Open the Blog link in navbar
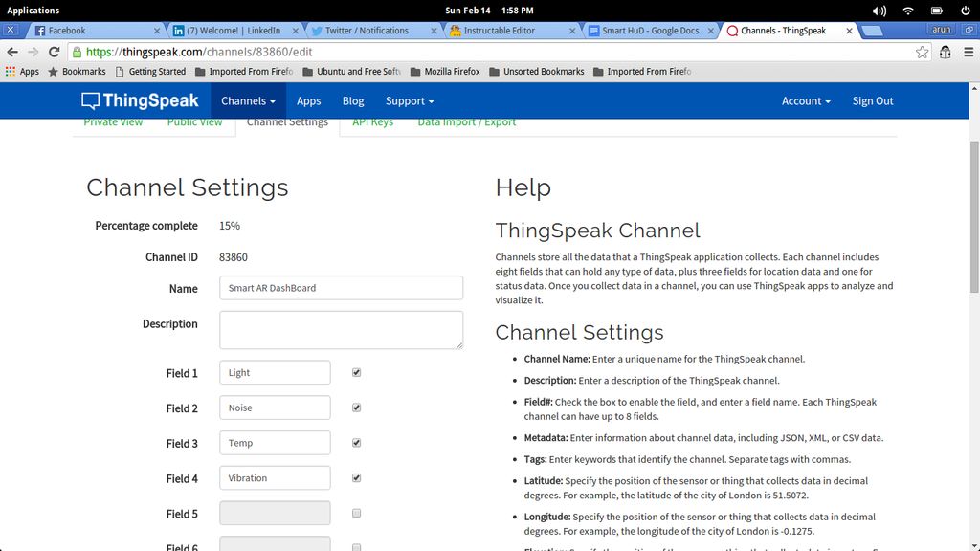The width and height of the screenshot is (980, 551). (x=353, y=100)
